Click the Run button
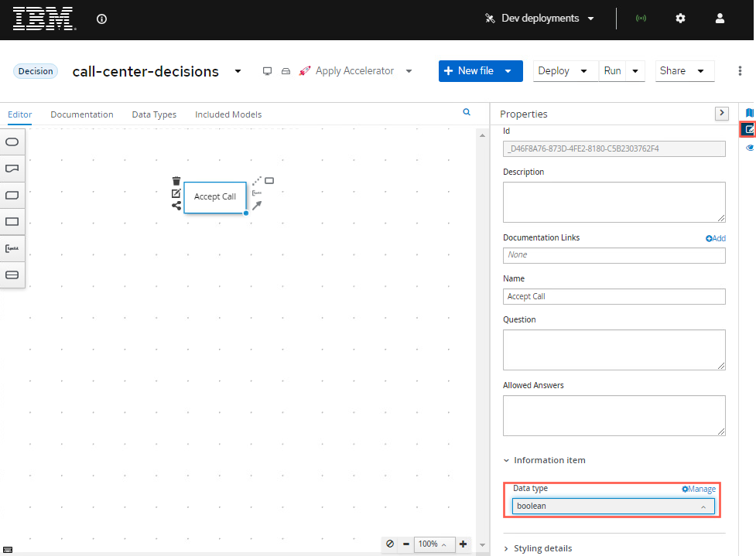Screen dimensions: 756x556 pyautogui.click(x=612, y=71)
